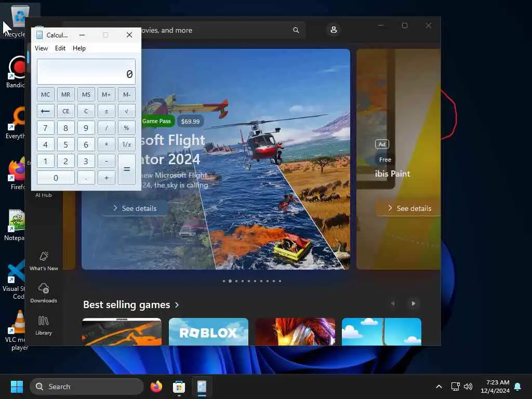Click digit 0 on Calculator
532x399 pixels.
[x=56, y=178]
